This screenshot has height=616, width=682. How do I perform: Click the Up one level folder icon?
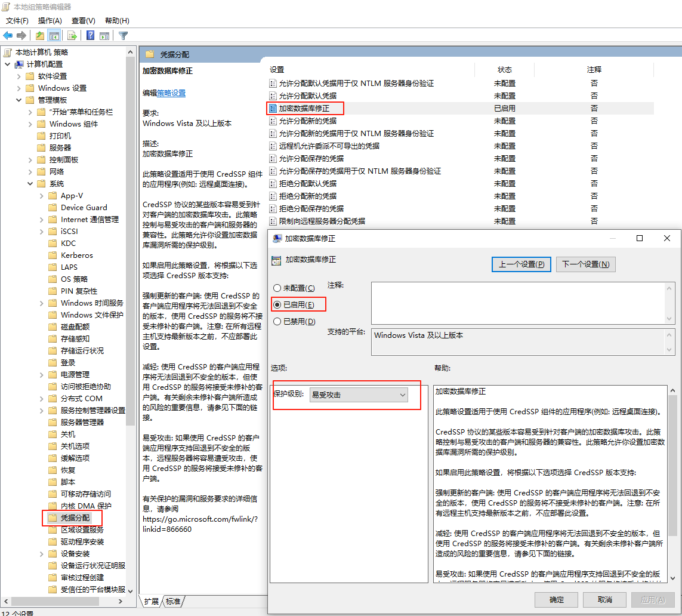click(40, 35)
